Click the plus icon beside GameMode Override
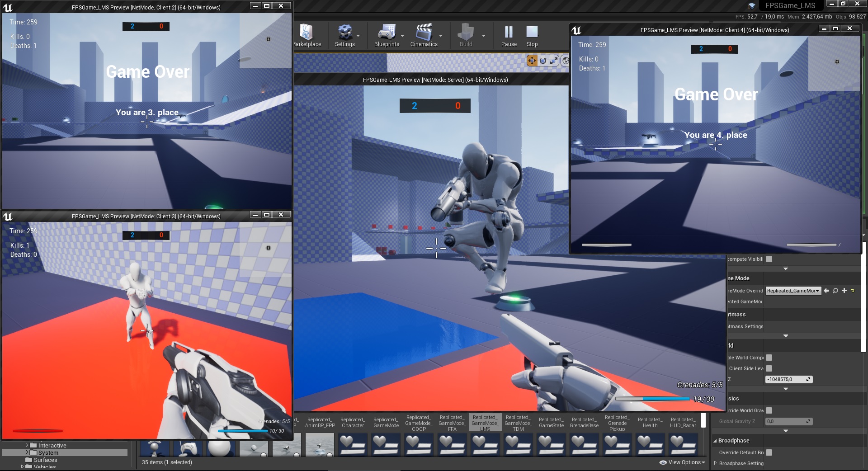 pyautogui.click(x=844, y=291)
